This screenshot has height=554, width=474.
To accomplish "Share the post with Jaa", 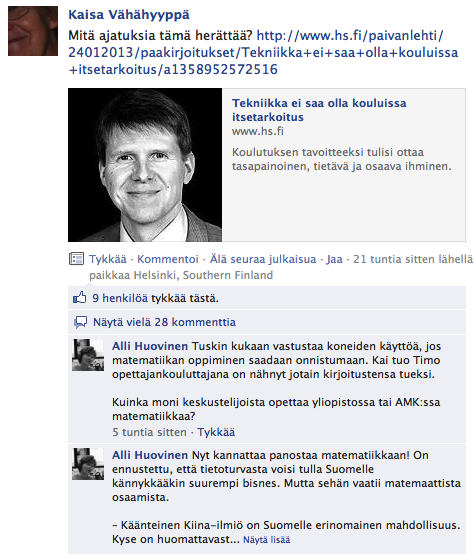I will pos(334,259).
